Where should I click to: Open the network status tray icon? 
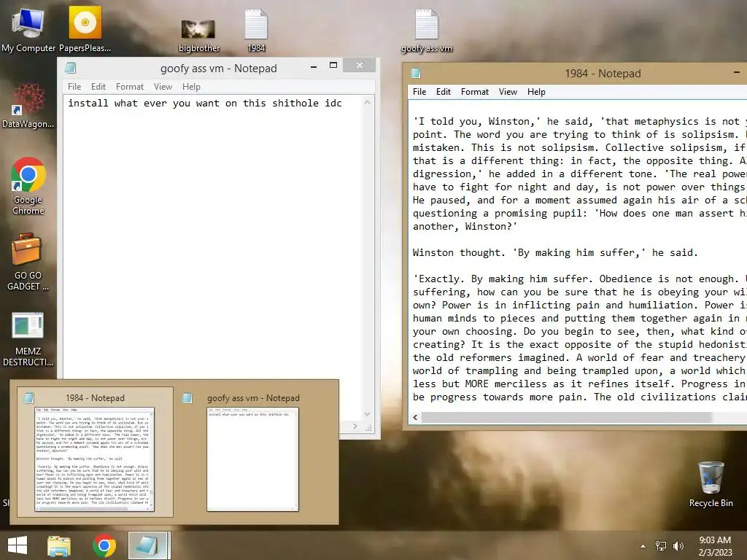(661, 546)
